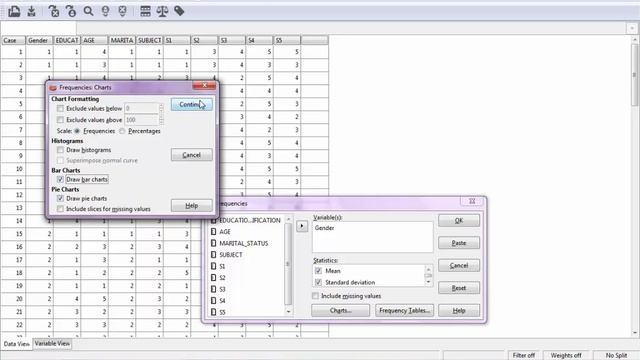Image resolution: width=640 pixels, height=360 pixels.
Task: Click Help in the Frequencies dialog
Action: (x=459, y=311)
